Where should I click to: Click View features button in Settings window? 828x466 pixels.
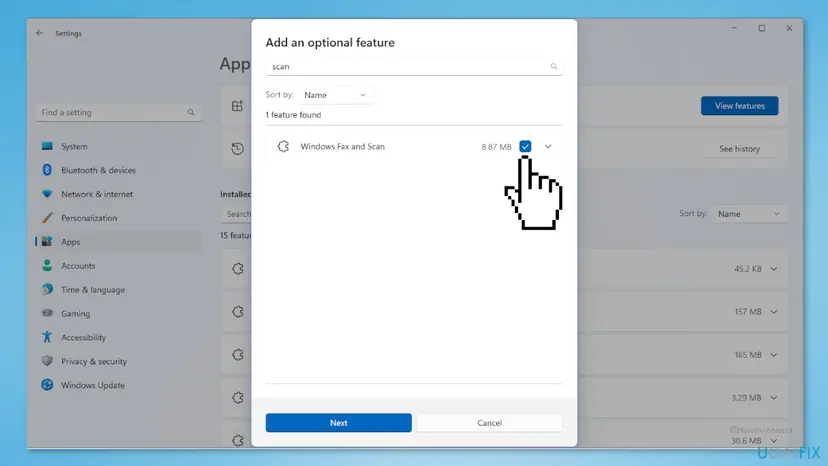(x=739, y=106)
